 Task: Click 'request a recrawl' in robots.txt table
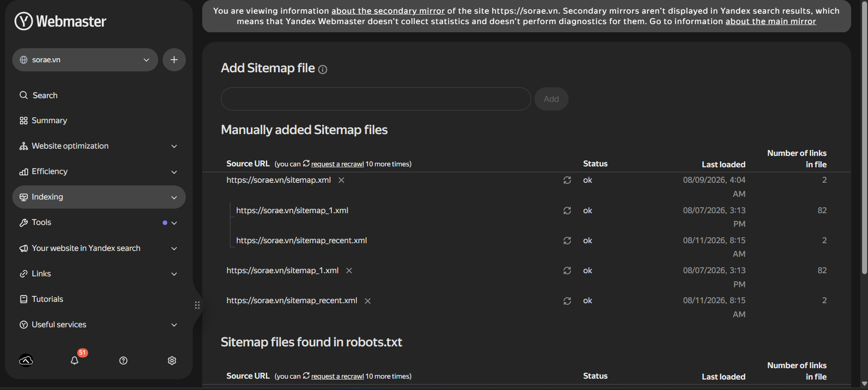click(337, 376)
